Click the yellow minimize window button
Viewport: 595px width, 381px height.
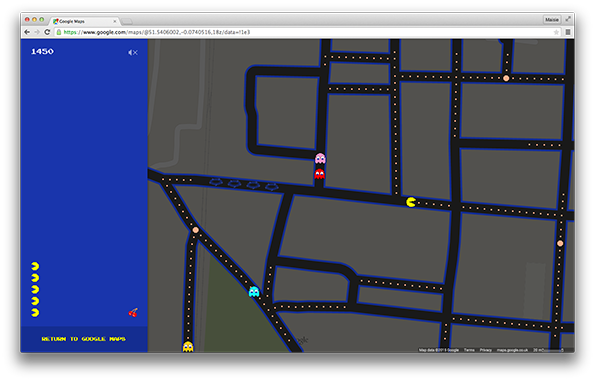(x=35, y=19)
